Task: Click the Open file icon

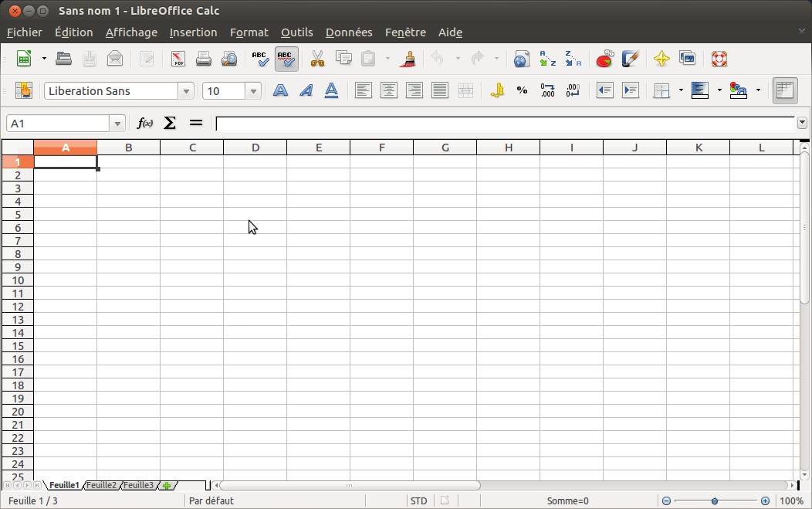Action: 64,59
